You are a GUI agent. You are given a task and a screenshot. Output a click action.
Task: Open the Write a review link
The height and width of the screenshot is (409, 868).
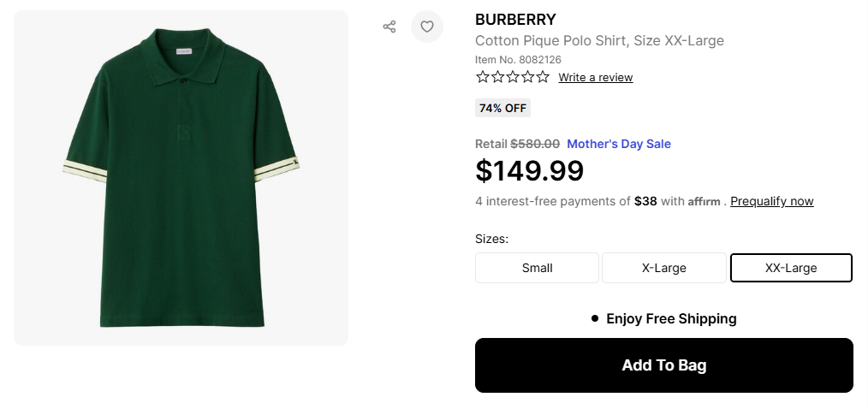[x=595, y=78]
